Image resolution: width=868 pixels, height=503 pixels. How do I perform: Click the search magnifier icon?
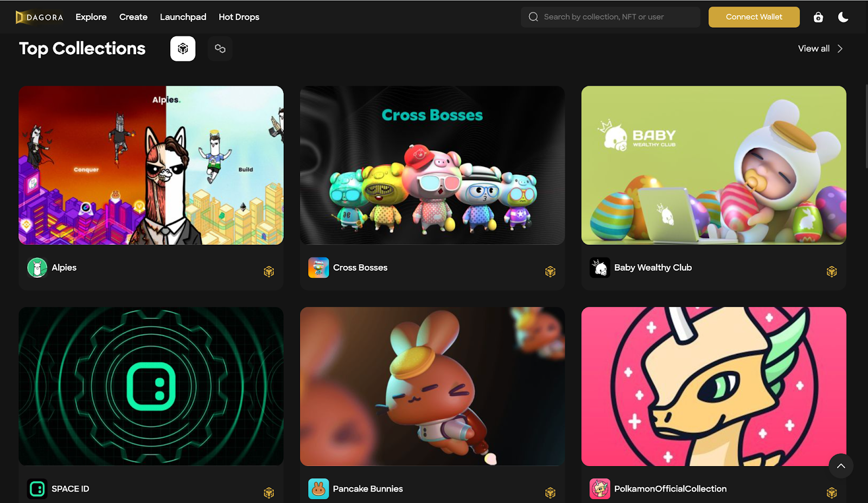coord(533,17)
